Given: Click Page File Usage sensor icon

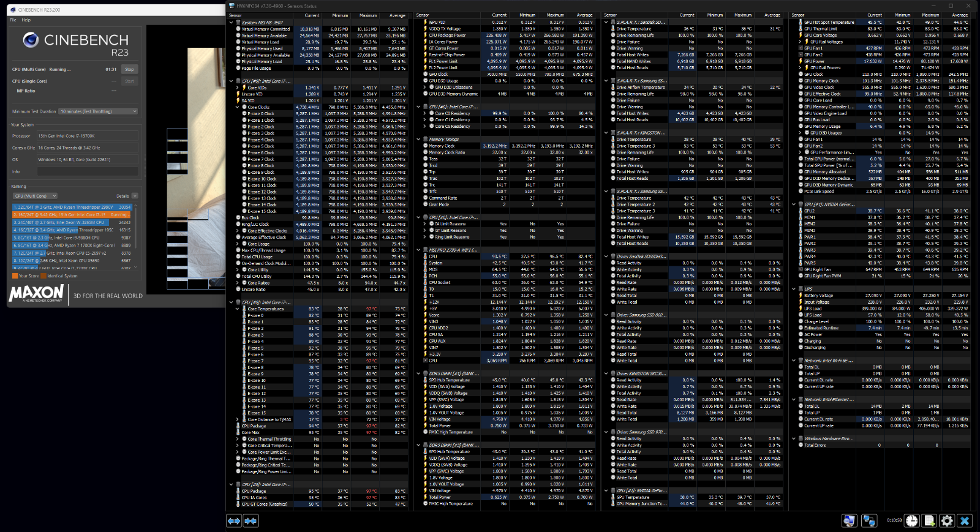Looking at the screenshot, I should (238, 68).
